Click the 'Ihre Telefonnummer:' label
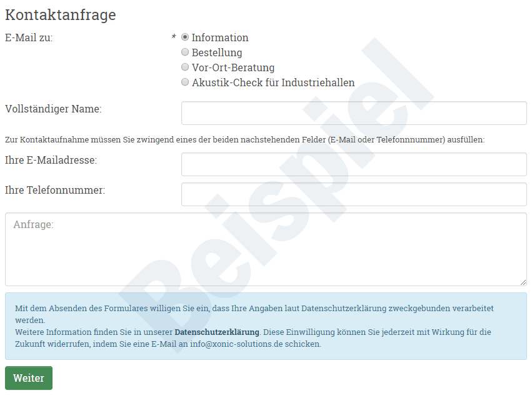This screenshot has height=398, width=532. (55, 190)
